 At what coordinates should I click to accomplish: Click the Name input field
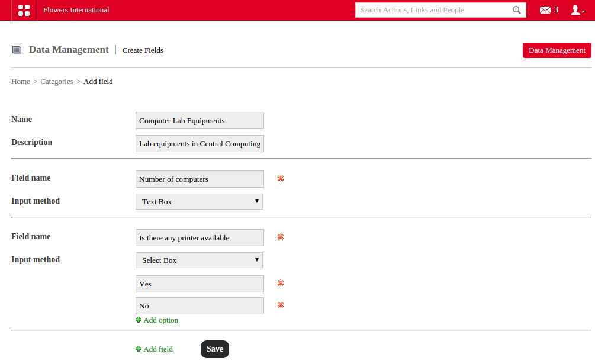click(200, 121)
